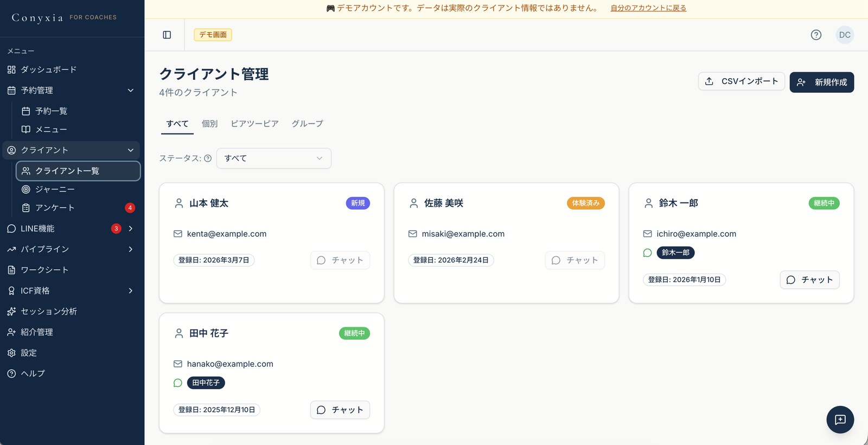This screenshot has width=868, height=445.
Task: Toggle the sidebar panel icon
Action: [x=167, y=35]
